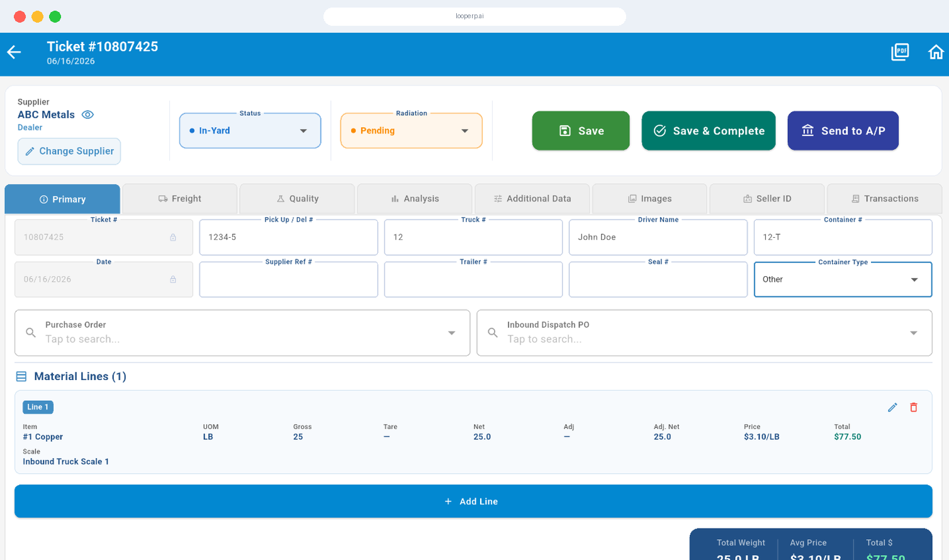
Task: Open the home icon in header
Action: click(936, 52)
